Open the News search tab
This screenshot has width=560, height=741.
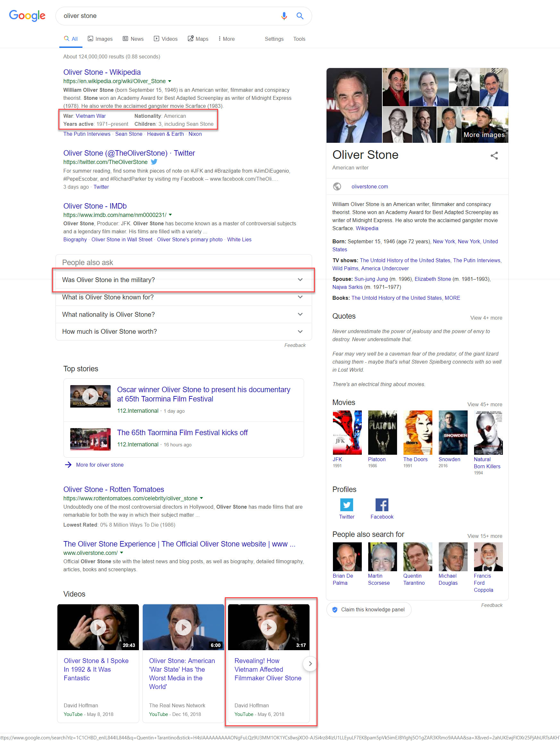pyautogui.click(x=133, y=39)
